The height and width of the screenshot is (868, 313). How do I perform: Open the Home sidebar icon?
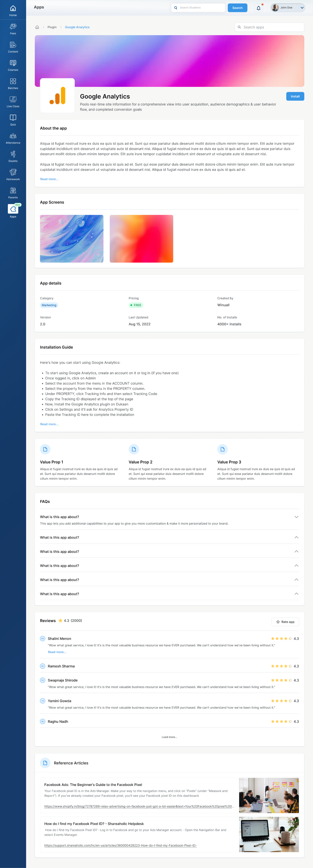(x=13, y=8)
